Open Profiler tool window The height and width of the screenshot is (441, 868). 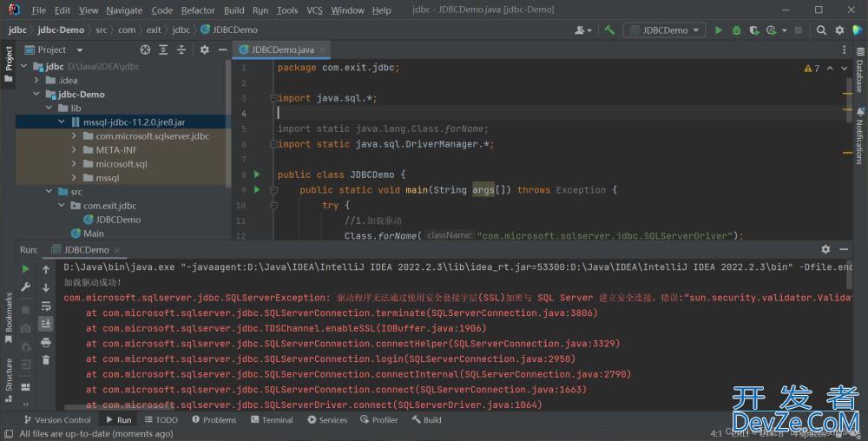[378, 420]
